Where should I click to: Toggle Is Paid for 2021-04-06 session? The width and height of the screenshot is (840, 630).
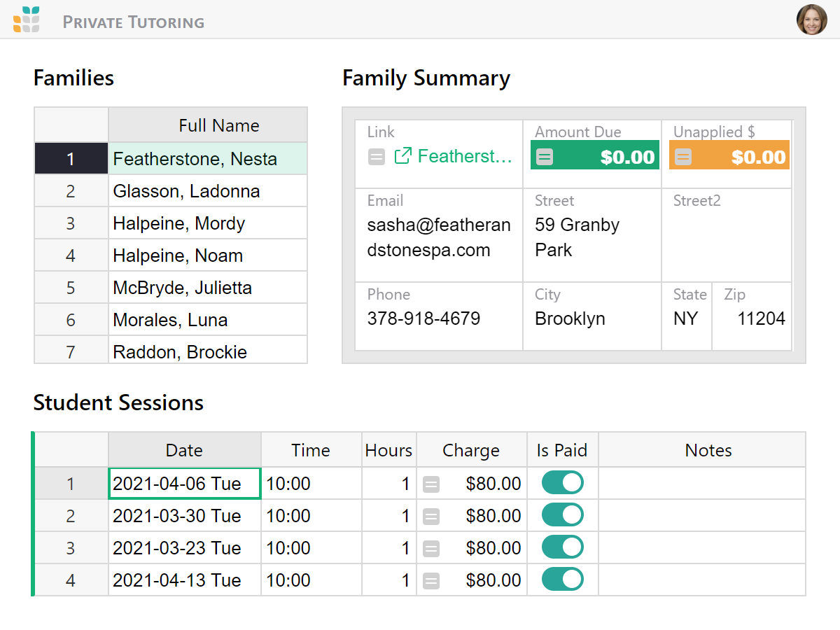tap(562, 483)
